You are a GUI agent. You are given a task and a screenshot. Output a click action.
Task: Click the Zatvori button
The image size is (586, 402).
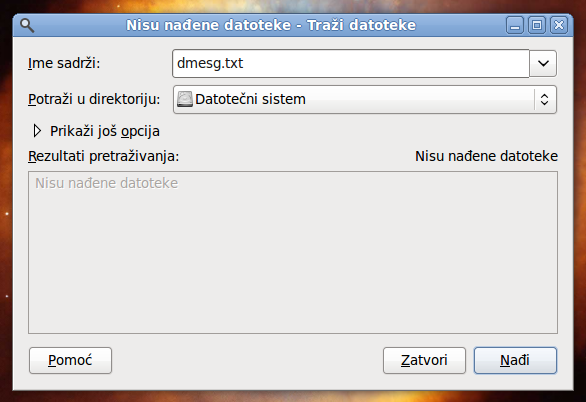[x=424, y=361]
